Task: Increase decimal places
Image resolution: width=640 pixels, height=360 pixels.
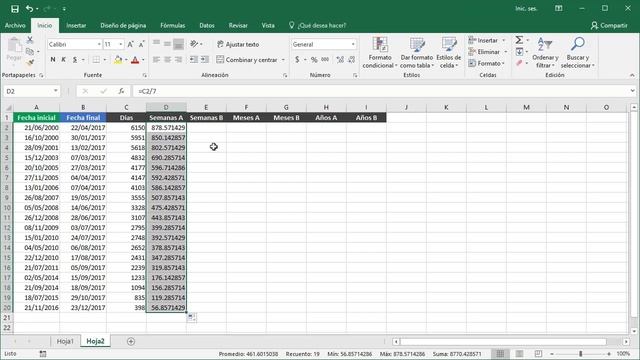Action: [340, 60]
